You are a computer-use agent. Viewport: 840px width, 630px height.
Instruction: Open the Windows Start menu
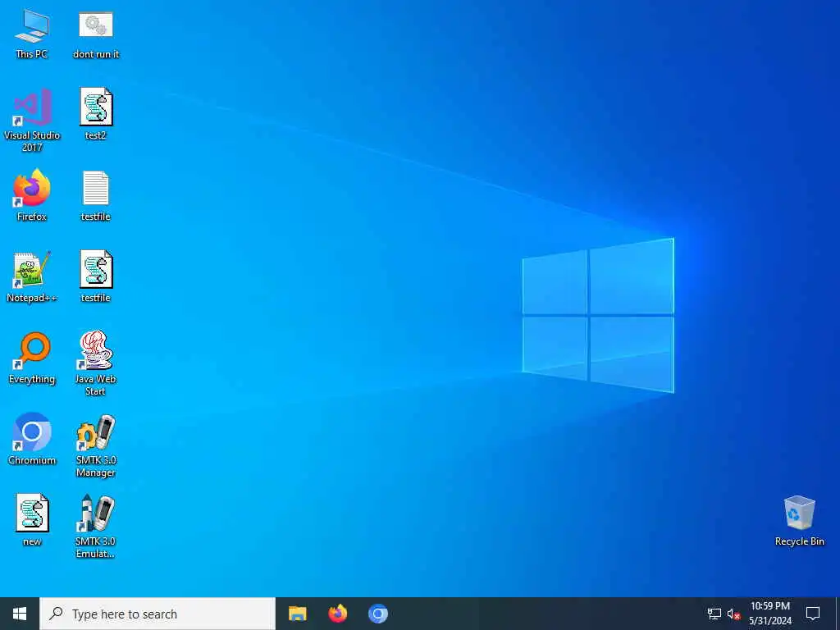pyautogui.click(x=20, y=614)
